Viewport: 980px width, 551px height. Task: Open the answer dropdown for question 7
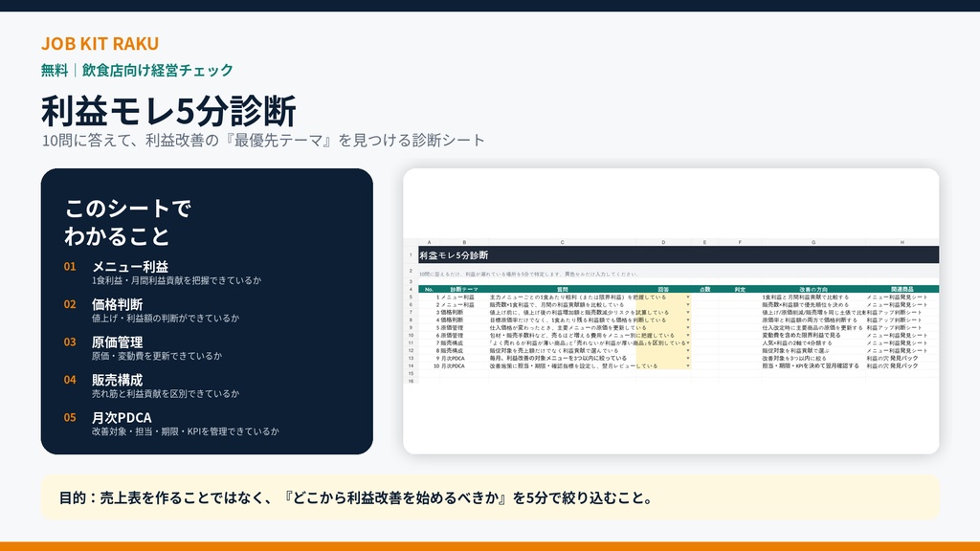coord(688,343)
